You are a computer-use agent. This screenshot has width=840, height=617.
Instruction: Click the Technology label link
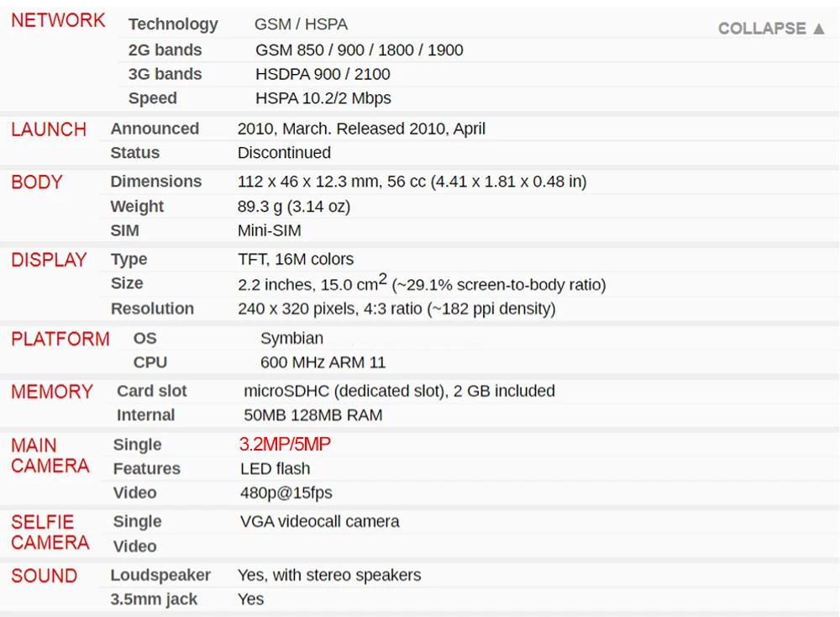click(173, 24)
